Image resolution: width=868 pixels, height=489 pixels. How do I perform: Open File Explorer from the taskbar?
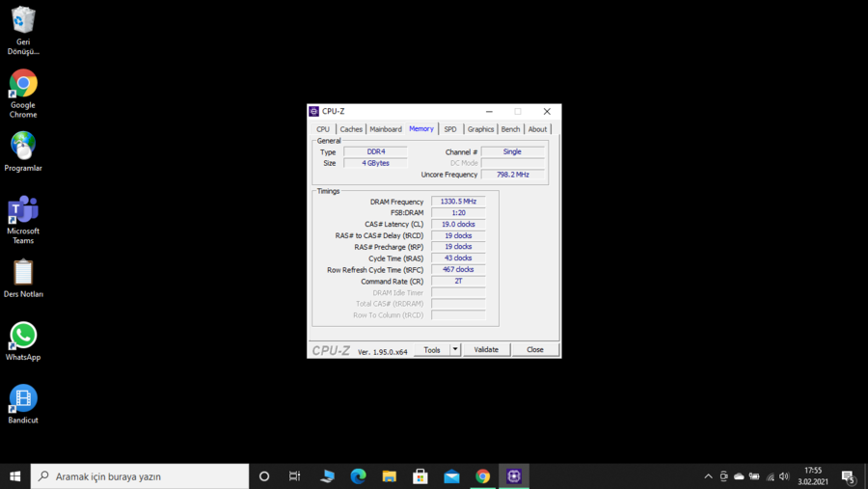tap(390, 475)
